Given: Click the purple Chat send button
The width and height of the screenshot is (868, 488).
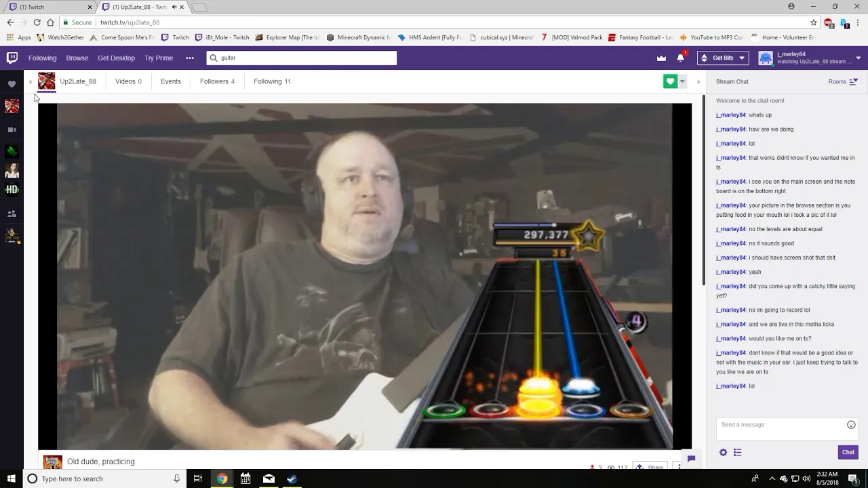Looking at the screenshot, I should (x=848, y=452).
